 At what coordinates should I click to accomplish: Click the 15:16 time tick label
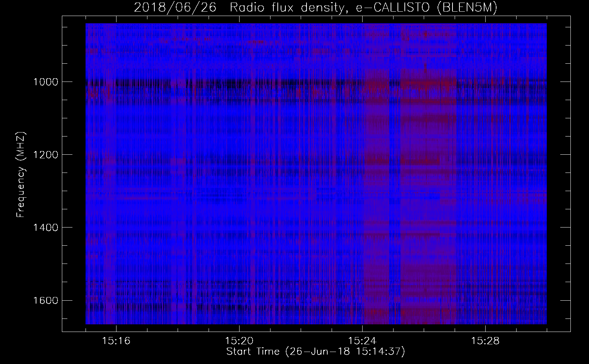click(116, 341)
